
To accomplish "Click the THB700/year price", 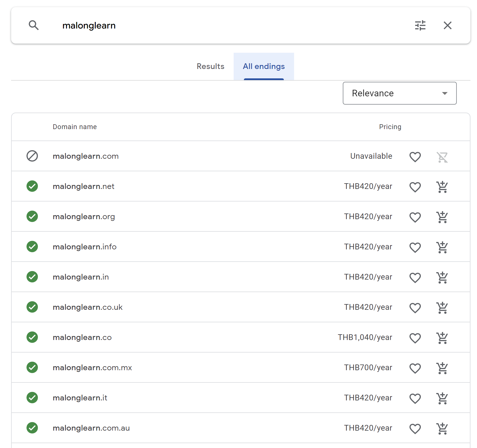I will pyautogui.click(x=368, y=368).
